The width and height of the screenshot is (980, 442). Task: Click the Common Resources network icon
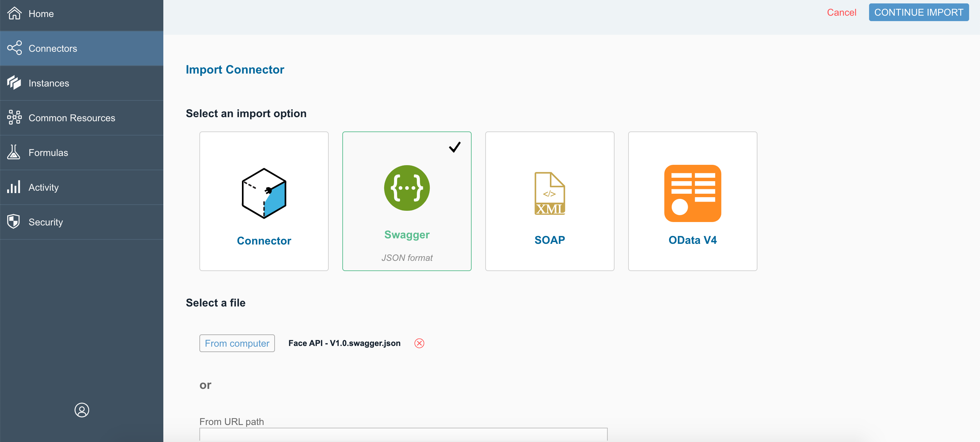tap(14, 117)
